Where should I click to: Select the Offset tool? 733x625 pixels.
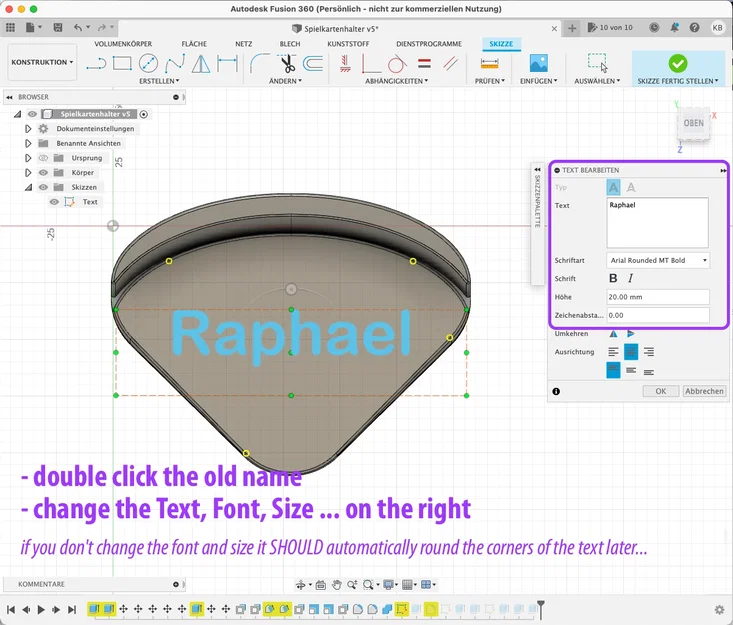[x=313, y=64]
